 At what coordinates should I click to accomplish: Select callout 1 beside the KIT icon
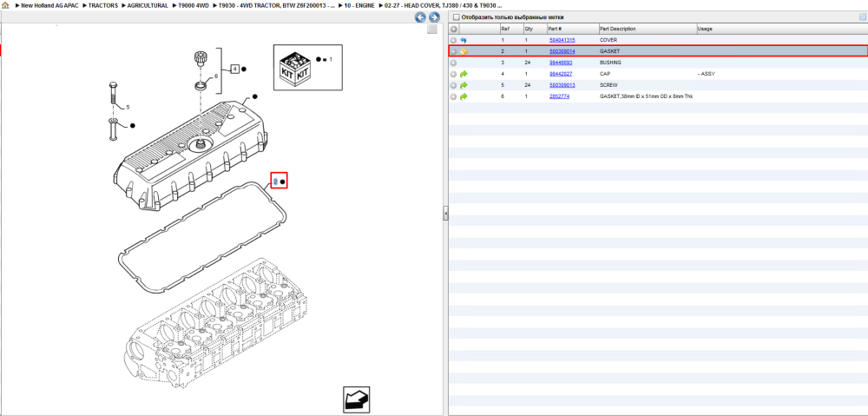331,59
